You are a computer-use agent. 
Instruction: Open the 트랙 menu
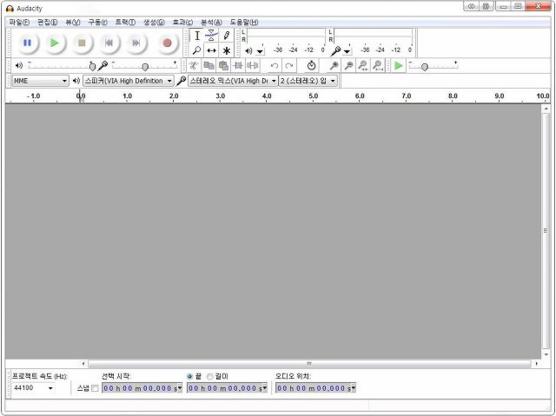[x=125, y=22]
